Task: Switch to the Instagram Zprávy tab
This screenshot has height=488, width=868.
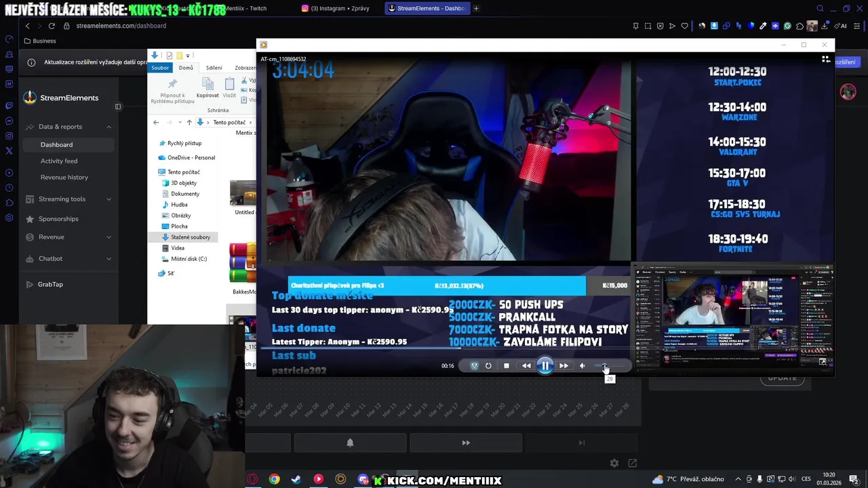Action: tap(336, 8)
